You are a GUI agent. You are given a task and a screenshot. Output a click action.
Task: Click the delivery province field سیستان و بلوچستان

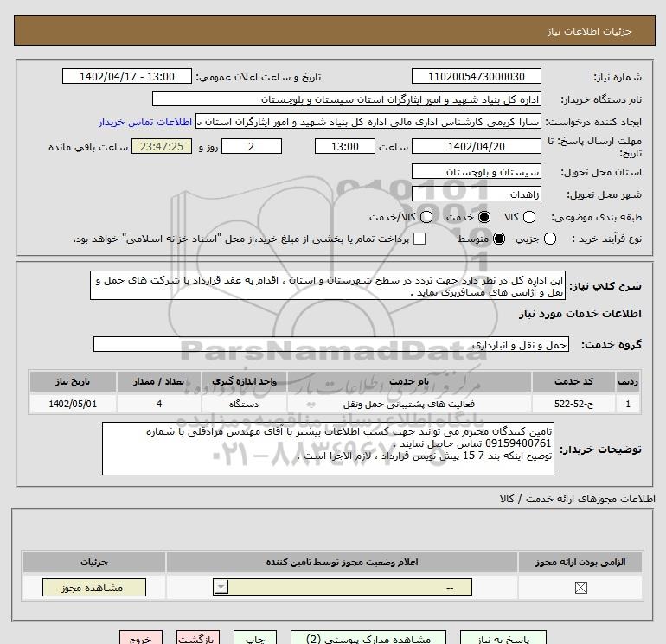coord(476,171)
